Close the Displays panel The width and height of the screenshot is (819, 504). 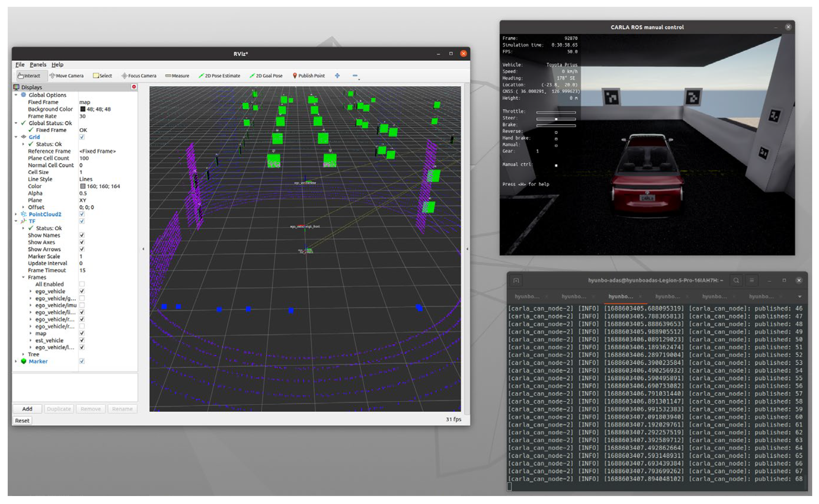[134, 87]
